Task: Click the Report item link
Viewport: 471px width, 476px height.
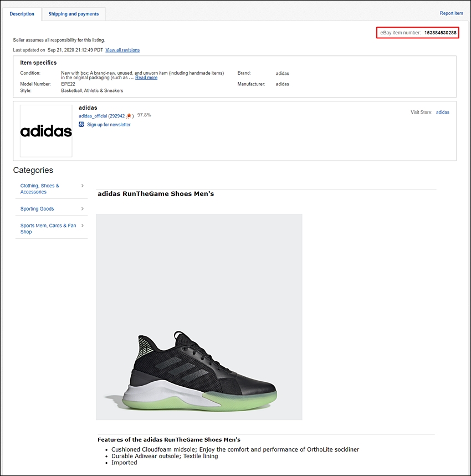Action: [x=451, y=13]
